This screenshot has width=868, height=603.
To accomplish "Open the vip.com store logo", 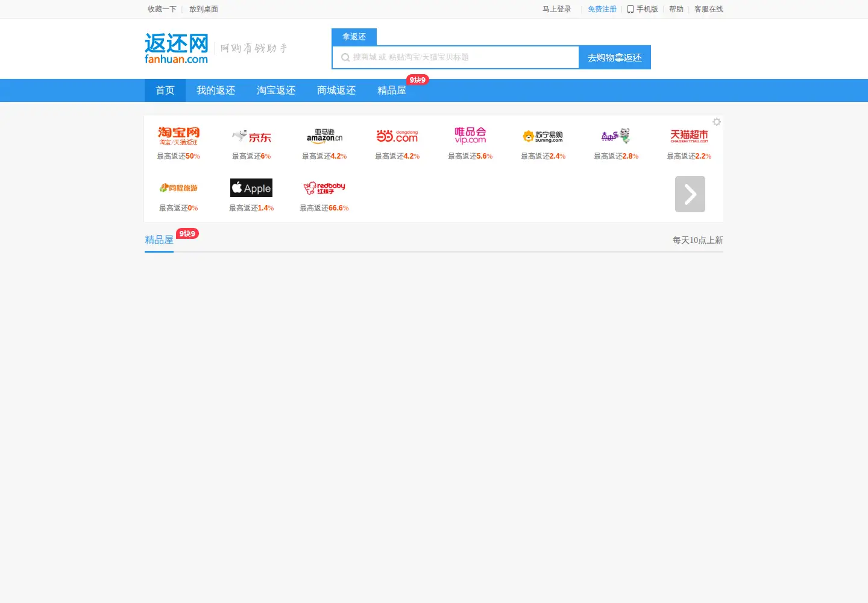I will 470,136.
